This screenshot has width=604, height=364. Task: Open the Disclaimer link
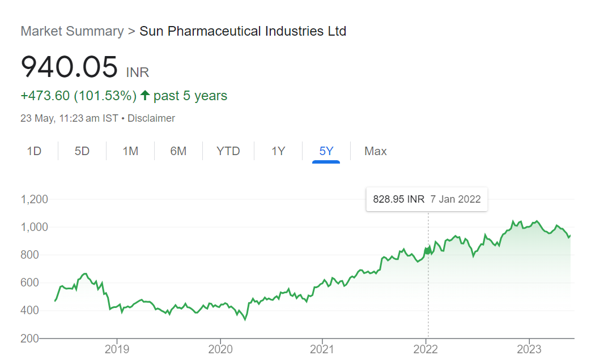[x=151, y=118]
